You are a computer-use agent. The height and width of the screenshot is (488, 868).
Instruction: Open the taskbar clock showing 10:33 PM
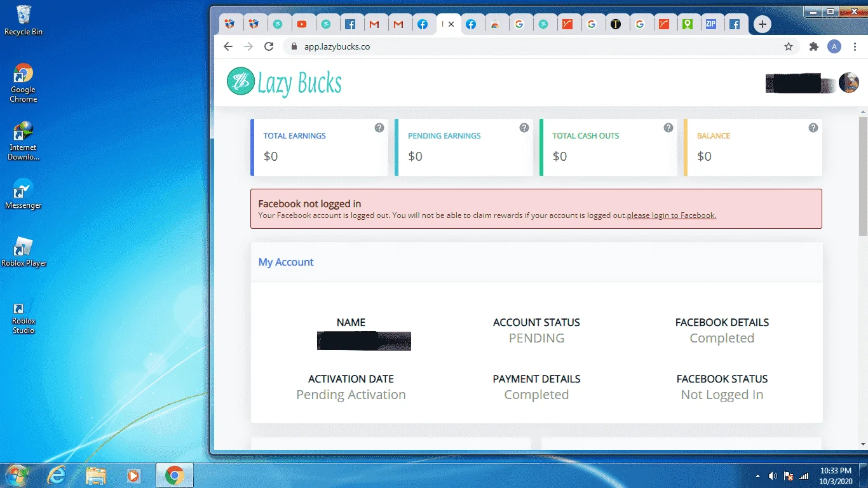[836, 475]
